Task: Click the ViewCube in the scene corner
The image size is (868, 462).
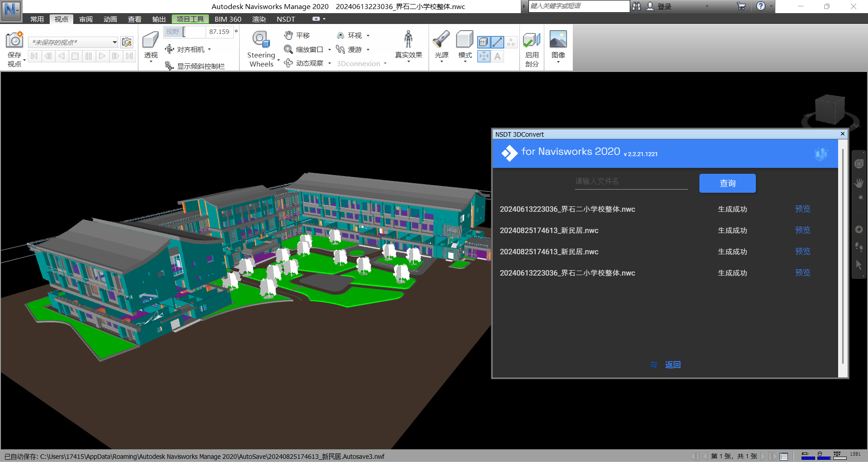Action: [x=830, y=110]
